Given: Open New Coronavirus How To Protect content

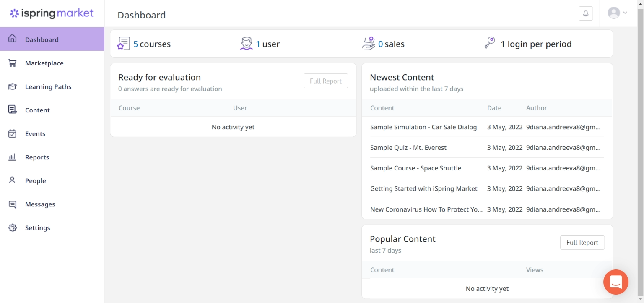Looking at the screenshot, I should pos(426,209).
